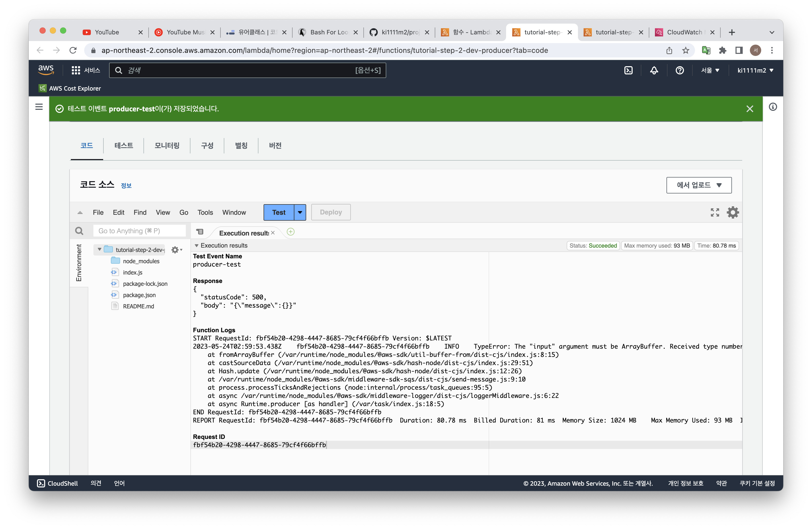Click the blue Test button
The height and width of the screenshot is (529, 812).
278,212
